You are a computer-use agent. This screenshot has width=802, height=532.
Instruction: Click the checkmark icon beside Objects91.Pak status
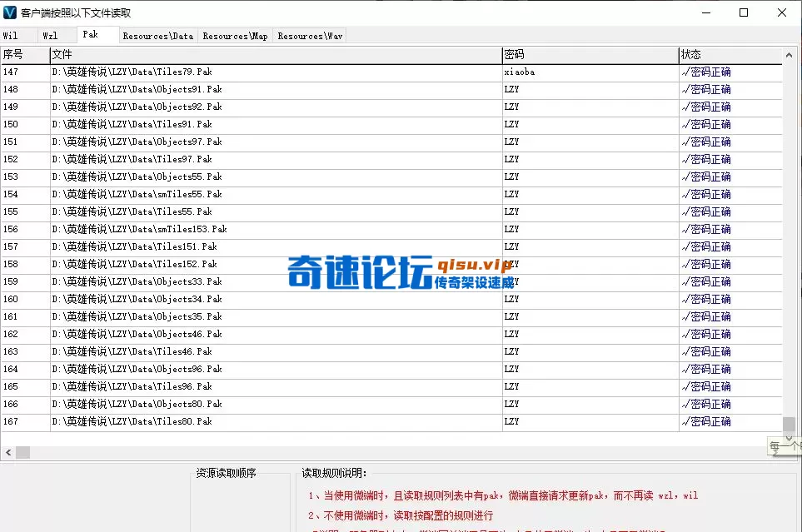point(683,89)
